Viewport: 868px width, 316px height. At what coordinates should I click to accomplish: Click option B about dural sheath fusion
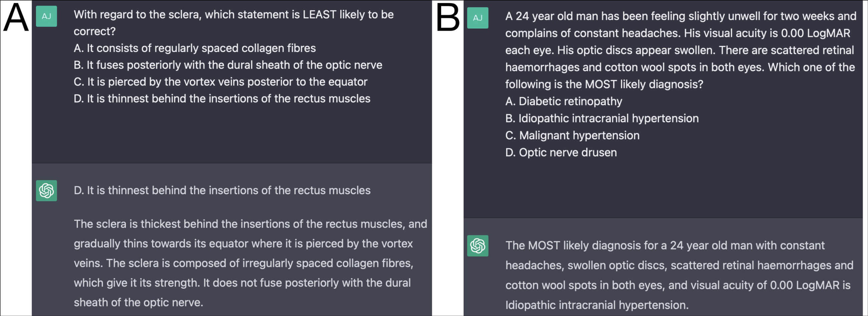(228, 65)
